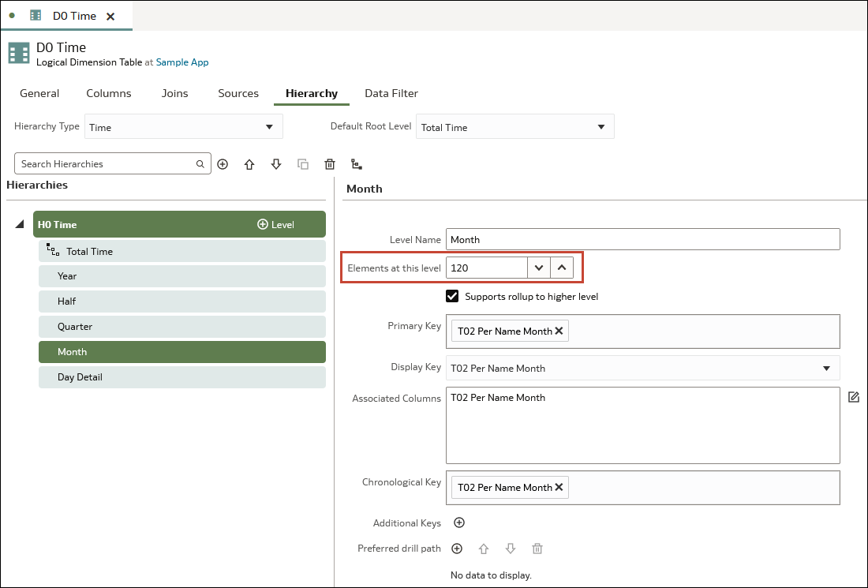This screenshot has height=588, width=868.
Task: Open the Sample App link
Action: (182, 62)
